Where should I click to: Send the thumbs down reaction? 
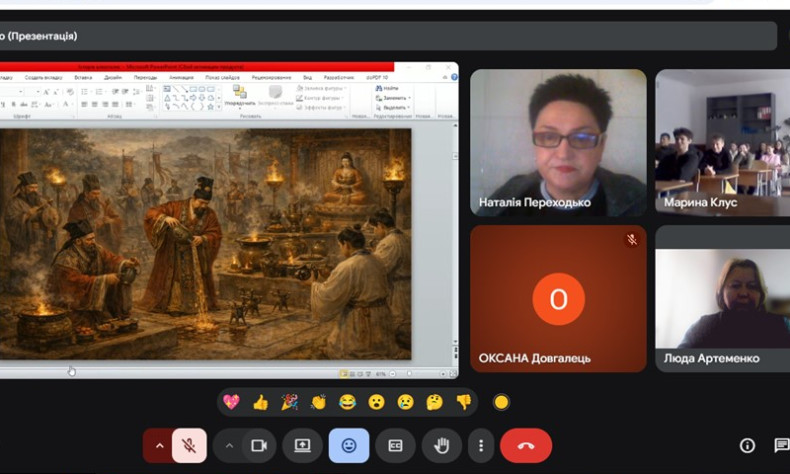point(463,402)
